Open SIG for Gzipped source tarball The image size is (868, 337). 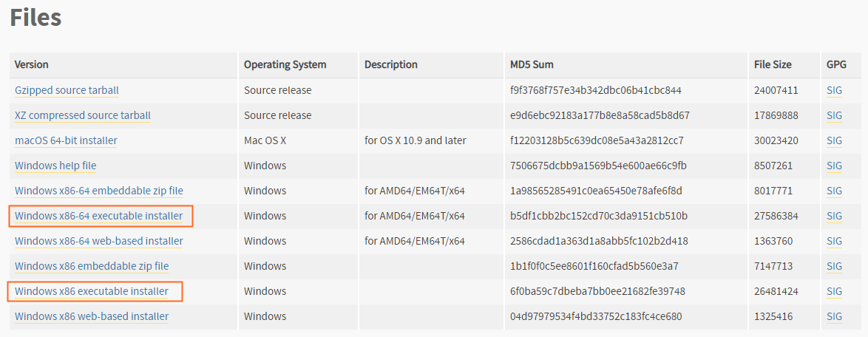(x=834, y=90)
